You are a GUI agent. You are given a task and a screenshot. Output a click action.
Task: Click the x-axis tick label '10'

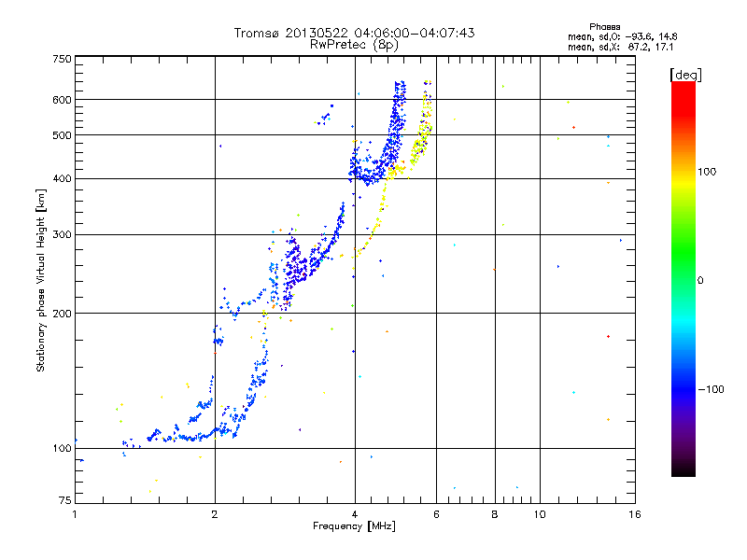tap(540, 514)
